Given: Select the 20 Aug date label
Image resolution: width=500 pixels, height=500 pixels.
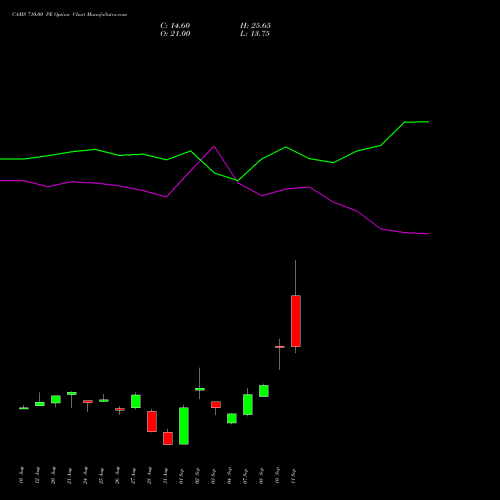Looking at the screenshot, I should pos(53,475).
